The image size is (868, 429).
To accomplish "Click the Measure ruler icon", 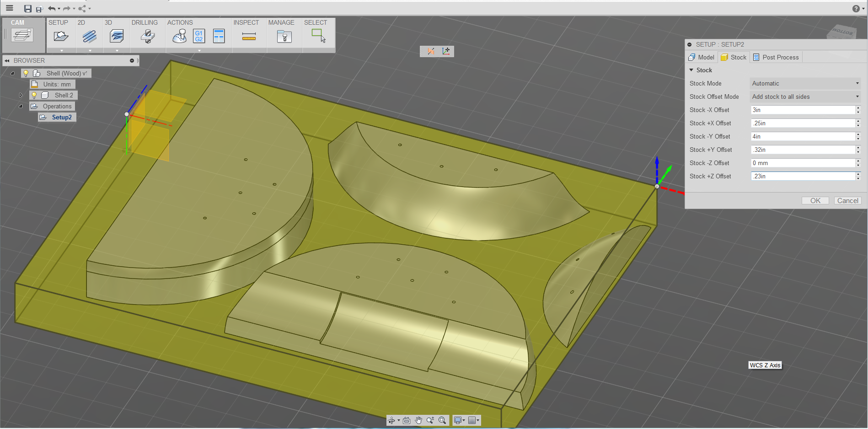I will click(x=249, y=37).
